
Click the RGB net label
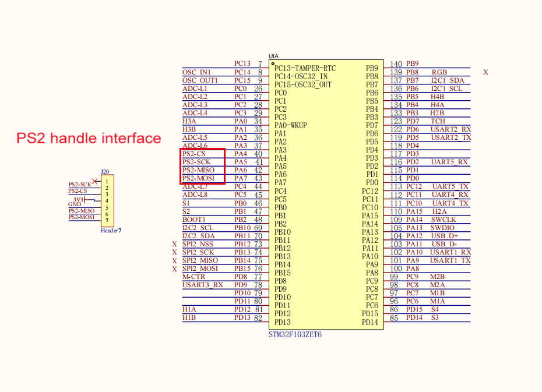point(439,72)
